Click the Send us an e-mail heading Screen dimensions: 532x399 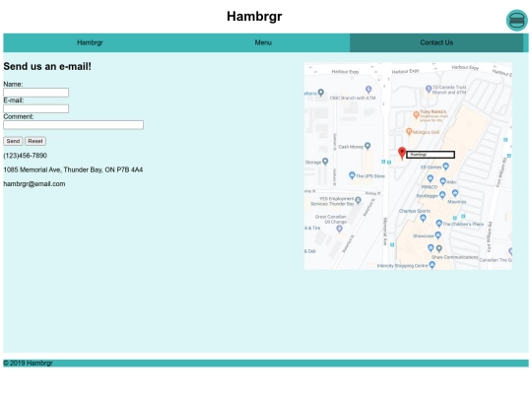47,67
